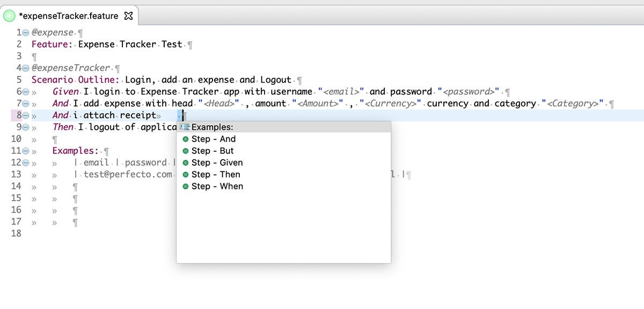This screenshot has height=309, width=644.
Task: Choose Step - Given suggestion
Action: point(284,163)
